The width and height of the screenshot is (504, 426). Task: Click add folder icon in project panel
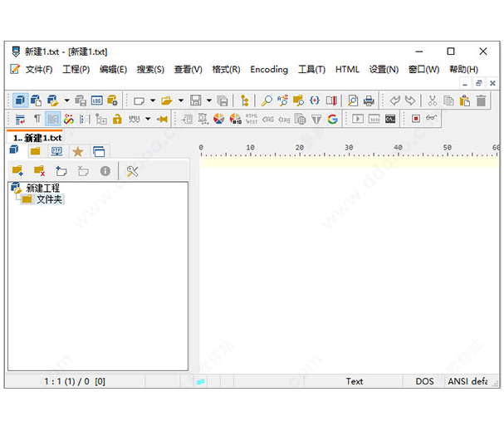pyautogui.click(x=17, y=170)
